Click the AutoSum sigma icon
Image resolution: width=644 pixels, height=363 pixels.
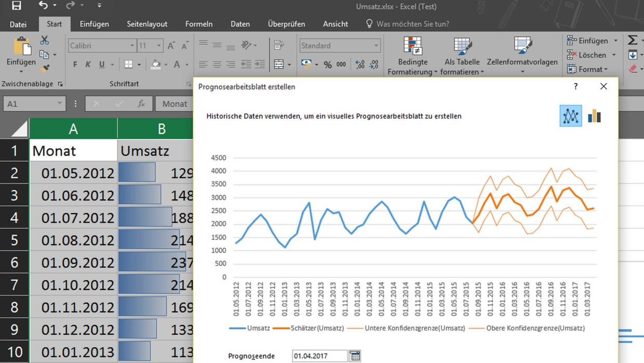(x=632, y=41)
